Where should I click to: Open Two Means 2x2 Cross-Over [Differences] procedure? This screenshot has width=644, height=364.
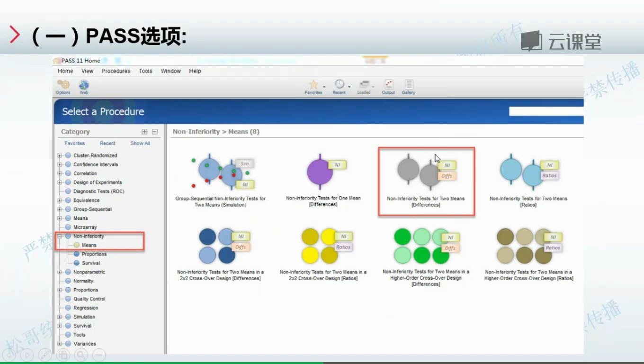pos(221,254)
